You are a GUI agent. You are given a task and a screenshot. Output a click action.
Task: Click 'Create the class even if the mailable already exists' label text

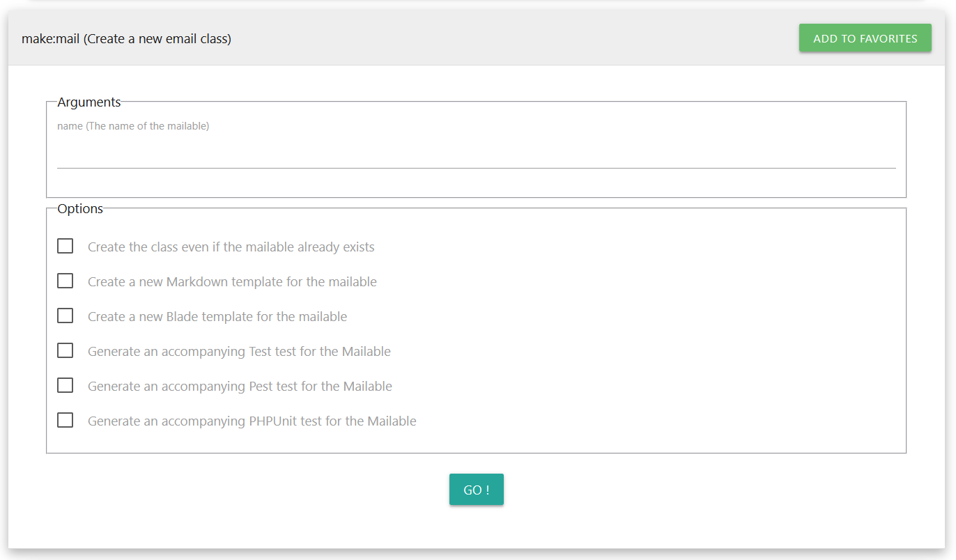(x=231, y=247)
